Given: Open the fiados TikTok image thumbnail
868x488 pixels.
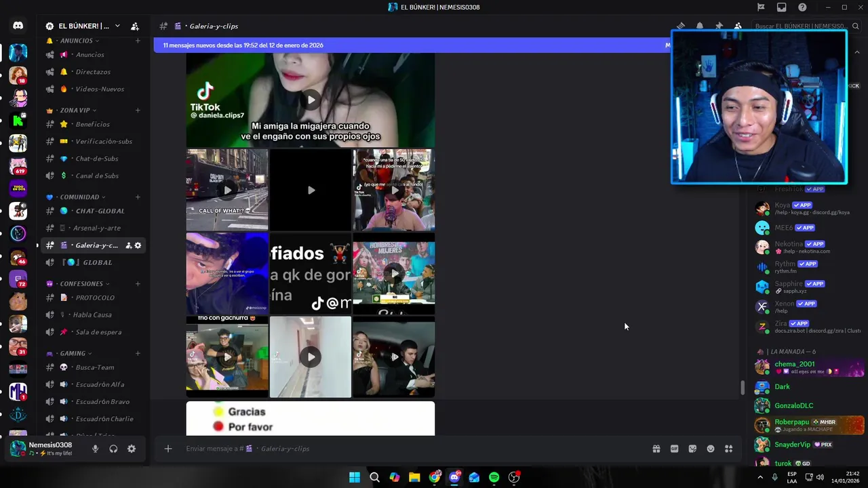Looking at the screenshot, I should point(311,273).
